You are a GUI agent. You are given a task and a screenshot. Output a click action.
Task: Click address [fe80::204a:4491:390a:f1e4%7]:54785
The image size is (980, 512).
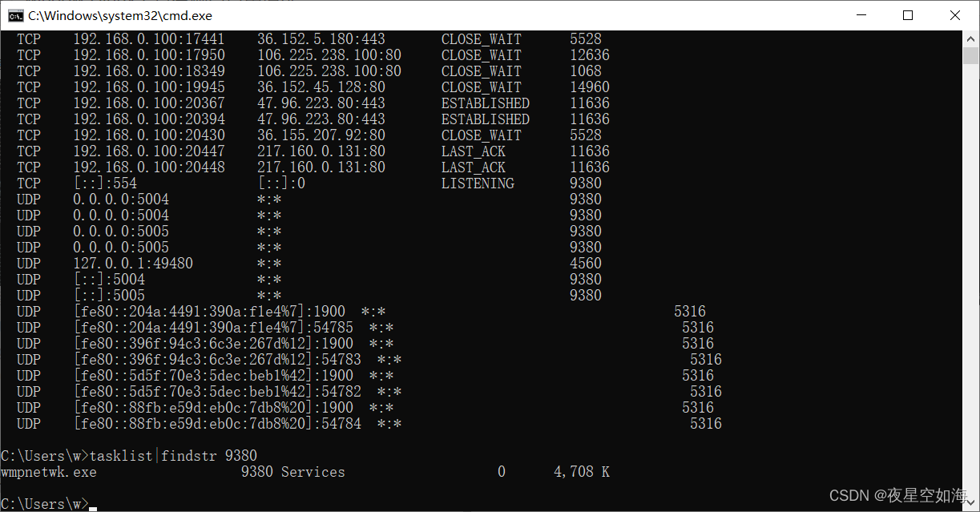(213, 328)
